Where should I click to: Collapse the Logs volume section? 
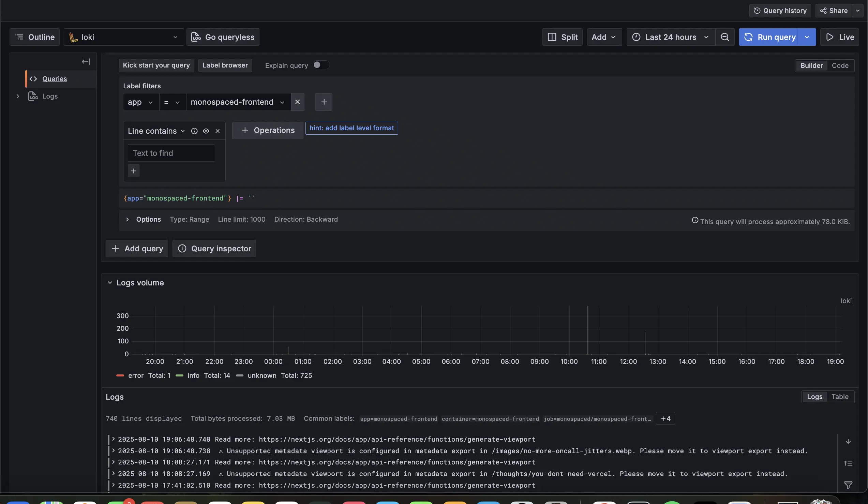[x=110, y=282]
